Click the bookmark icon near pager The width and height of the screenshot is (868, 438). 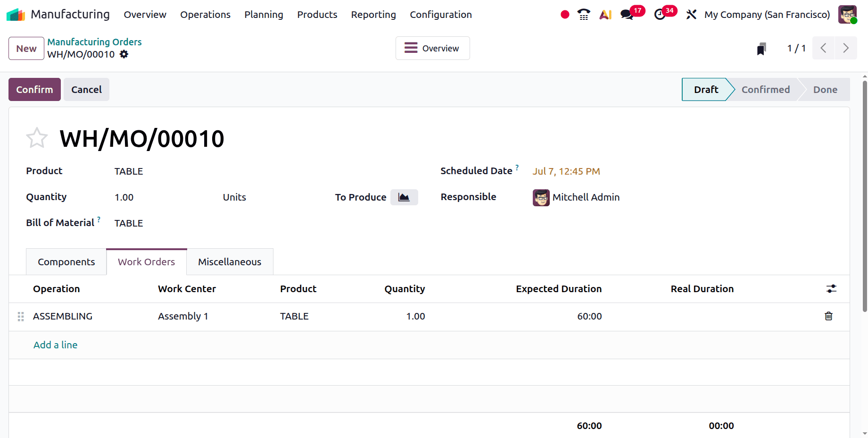(x=761, y=49)
